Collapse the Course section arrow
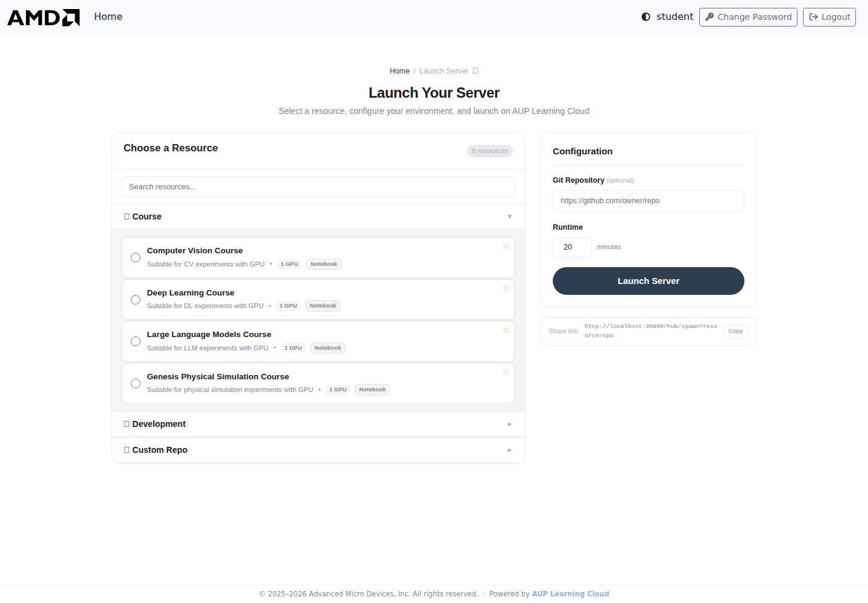The height and width of the screenshot is (603, 868). click(509, 216)
